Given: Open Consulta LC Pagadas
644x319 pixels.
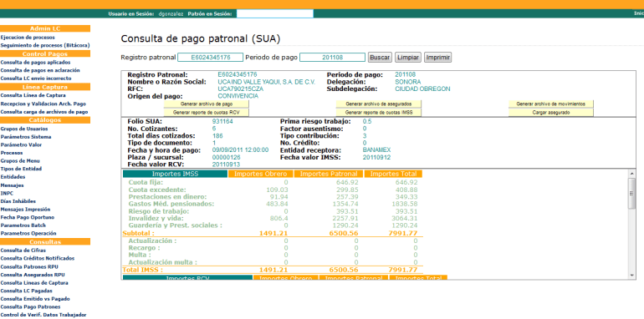Looking at the screenshot, I should pos(26,291).
